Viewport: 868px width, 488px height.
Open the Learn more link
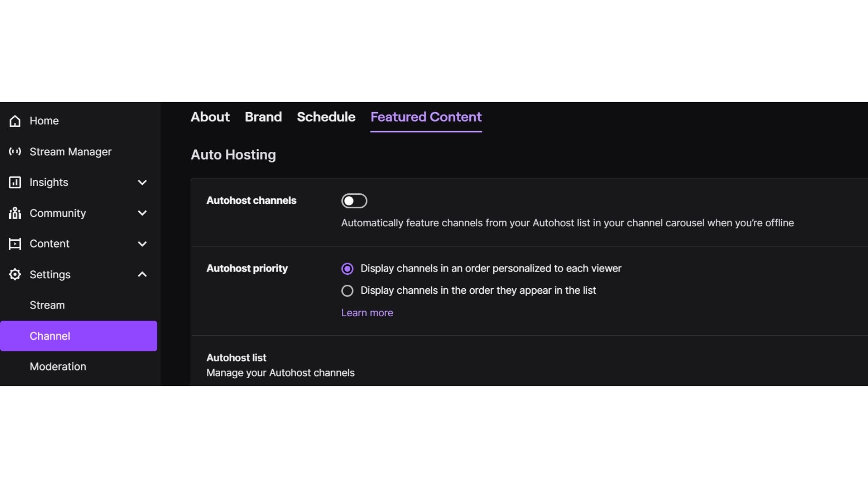(x=367, y=313)
